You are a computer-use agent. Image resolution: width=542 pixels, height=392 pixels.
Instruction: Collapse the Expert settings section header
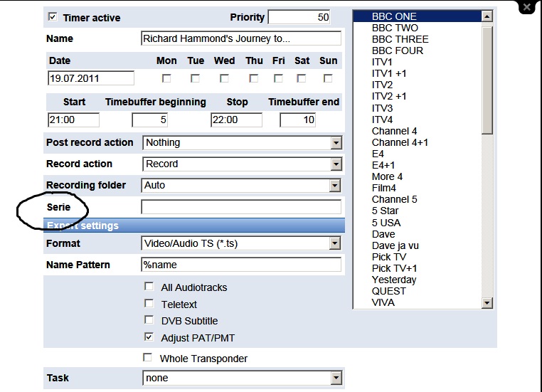[194, 226]
